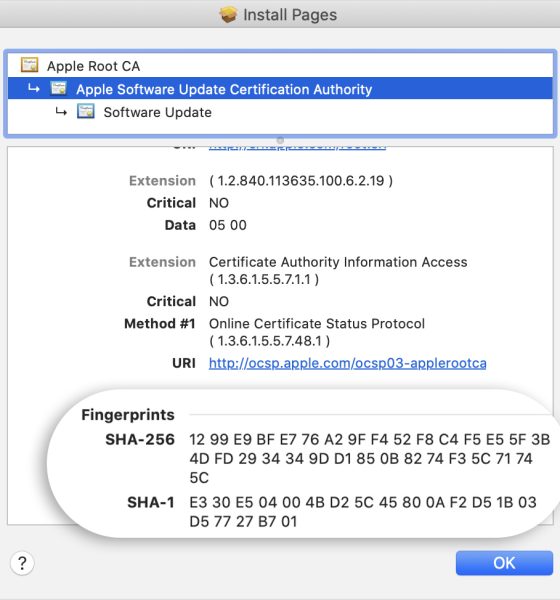
Task: Click the extension OID 1.2.840.113635.100.6.2.19
Action: [x=301, y=181]
